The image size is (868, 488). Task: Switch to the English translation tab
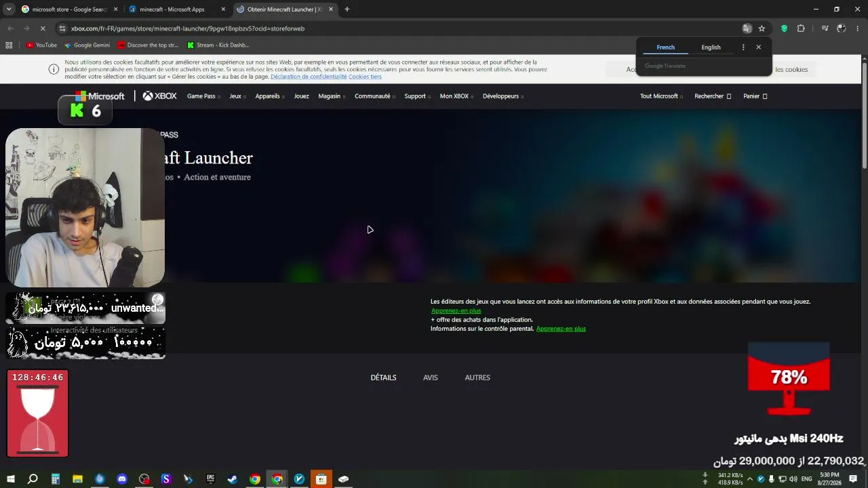pyautogui.click(x=711, y=47)
